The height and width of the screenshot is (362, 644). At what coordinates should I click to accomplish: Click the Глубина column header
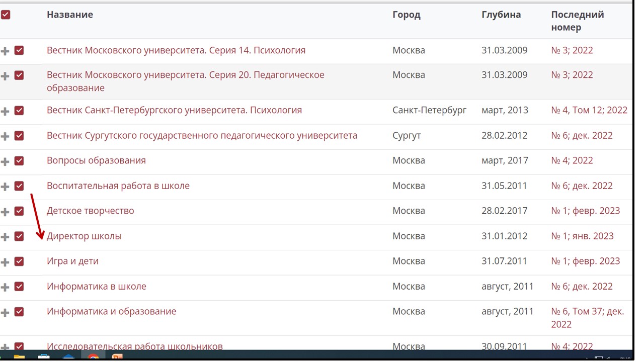tap(501, 15)
